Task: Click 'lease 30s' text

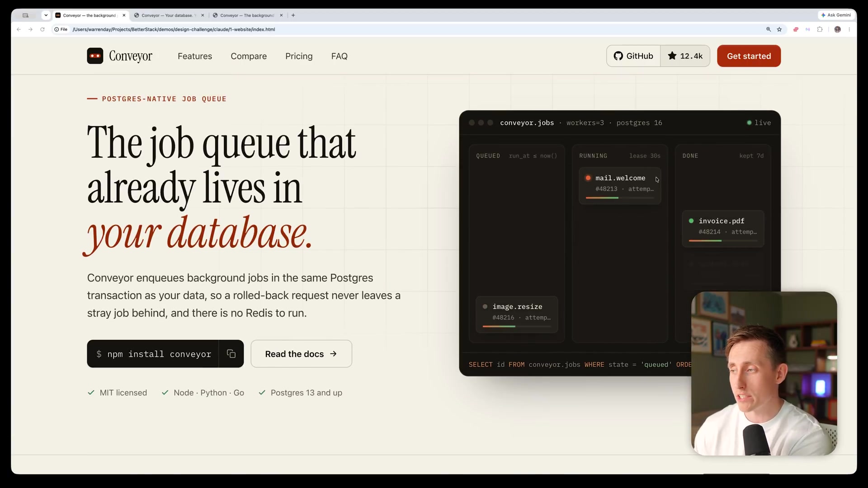Action: (x=645, y=156)
